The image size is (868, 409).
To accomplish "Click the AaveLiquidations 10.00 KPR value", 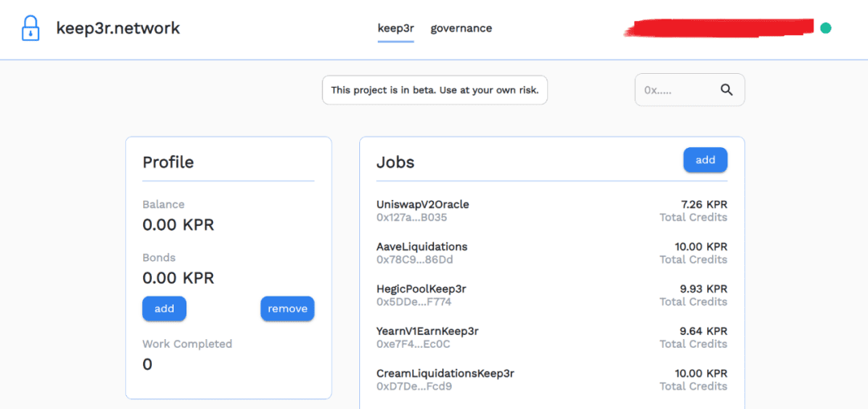I will coord(701,247).
